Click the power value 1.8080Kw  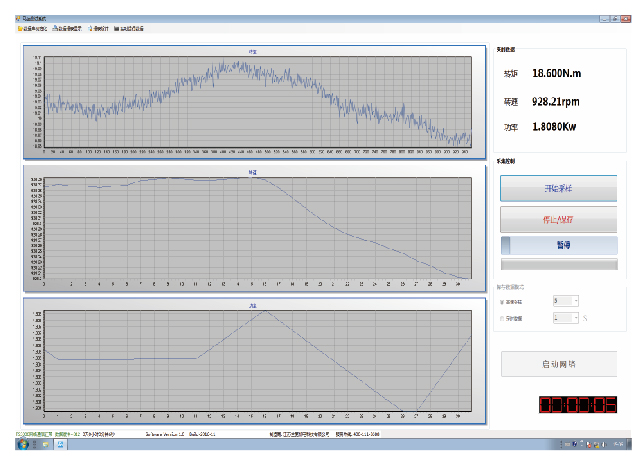pyautogui.click(x=554, y=127)
